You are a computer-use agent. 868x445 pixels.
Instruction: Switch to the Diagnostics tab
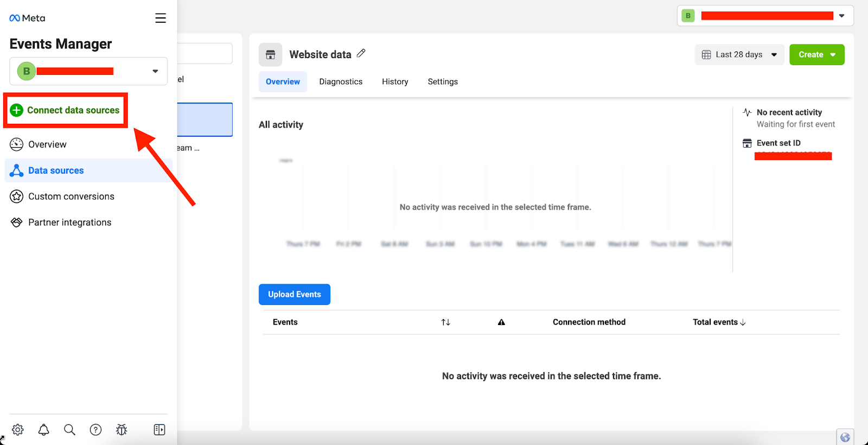click(x=341, y=82)
